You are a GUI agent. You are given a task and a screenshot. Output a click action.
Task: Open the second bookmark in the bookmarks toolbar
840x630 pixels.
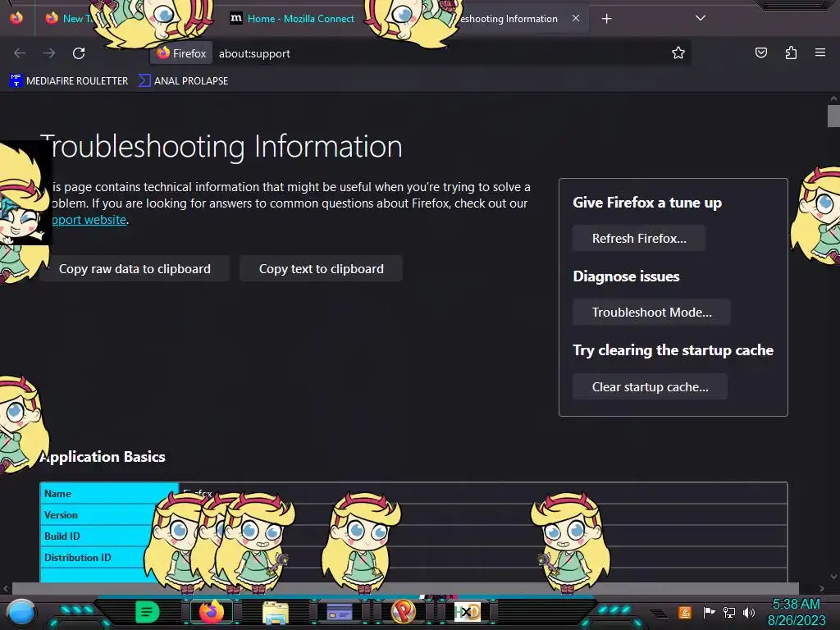183,81
